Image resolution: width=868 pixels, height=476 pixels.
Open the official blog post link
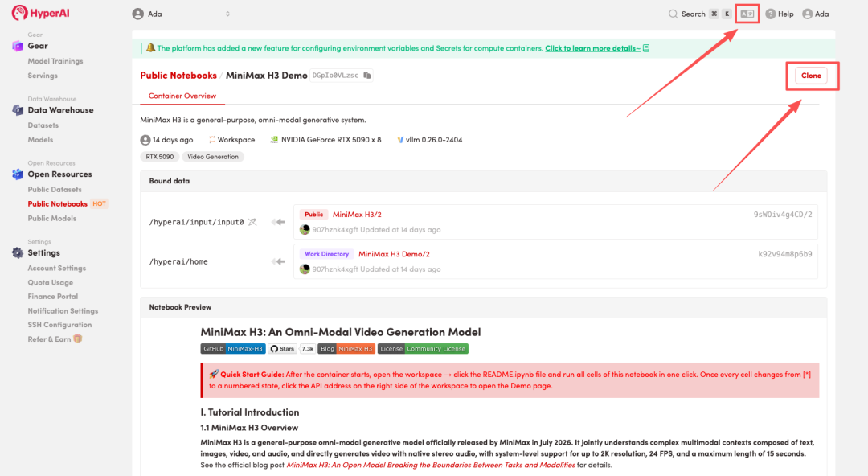click(x=431, y=465)
